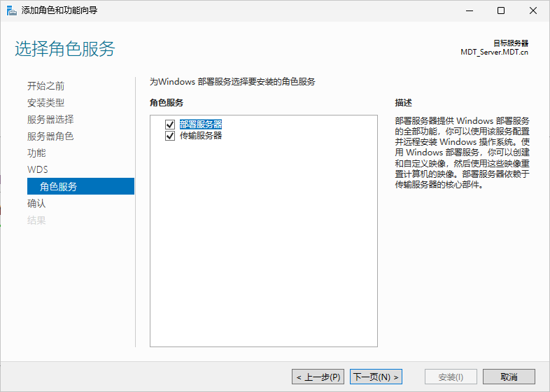Screen dimensions: 550x392
Task: Maximize the wizard window
Action: point(501,10)
